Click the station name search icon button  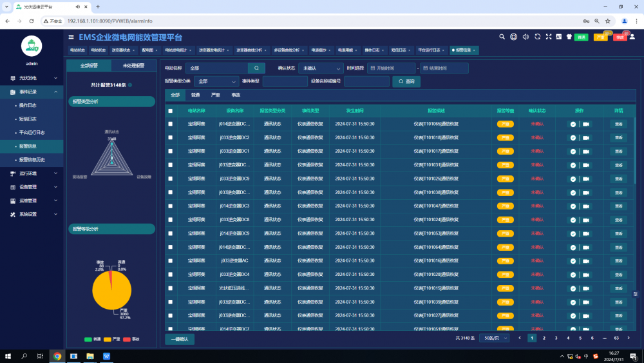tap(256, 68)
